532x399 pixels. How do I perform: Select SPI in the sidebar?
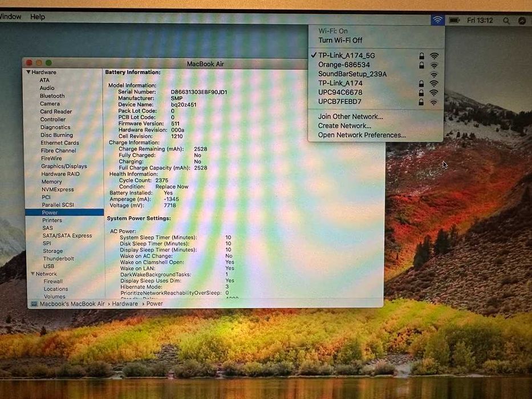coord(47,243)
